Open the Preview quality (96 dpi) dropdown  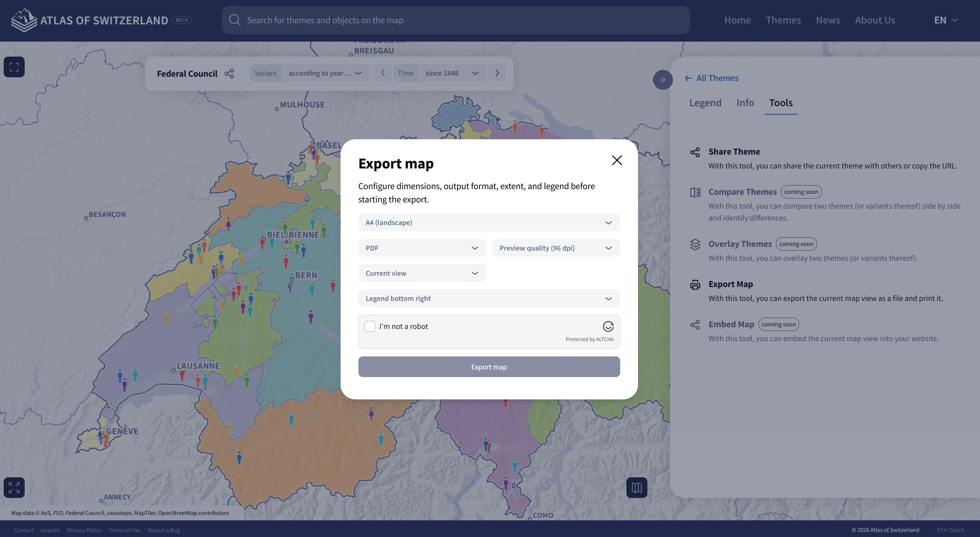[556, 248]
